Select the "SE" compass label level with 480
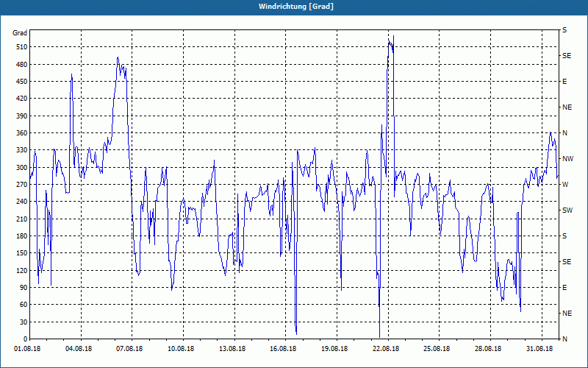 tap(567, 56)
